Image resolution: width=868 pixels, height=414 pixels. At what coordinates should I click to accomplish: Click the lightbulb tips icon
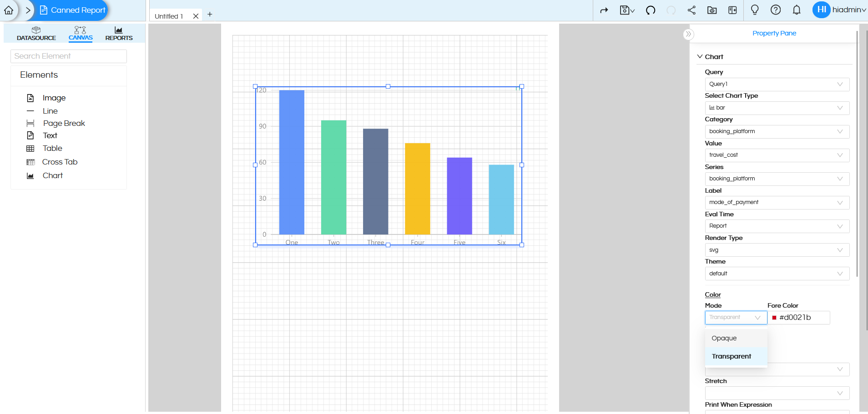(755, 10)
